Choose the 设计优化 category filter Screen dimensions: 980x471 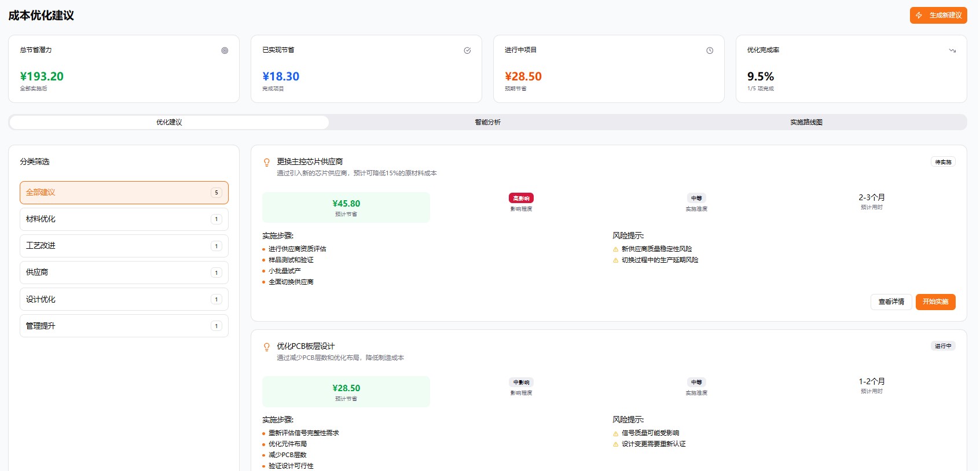pos(124,299)
